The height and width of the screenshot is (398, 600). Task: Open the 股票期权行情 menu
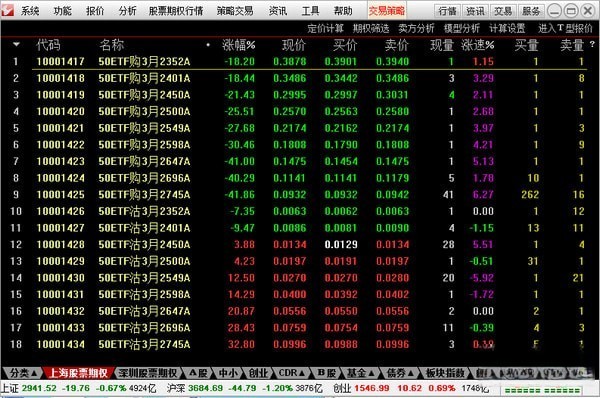click(176, 11)
